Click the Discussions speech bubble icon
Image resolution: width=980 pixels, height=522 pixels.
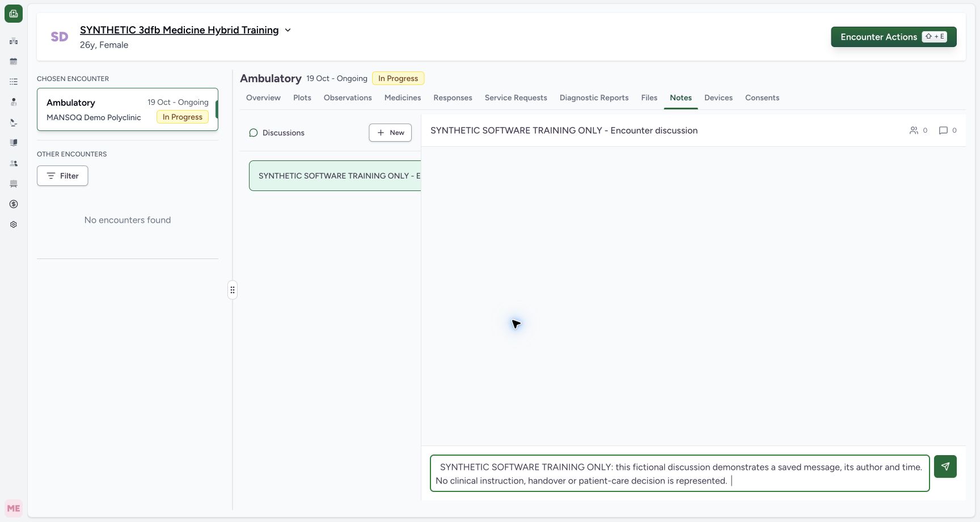(x=254, y=133)
